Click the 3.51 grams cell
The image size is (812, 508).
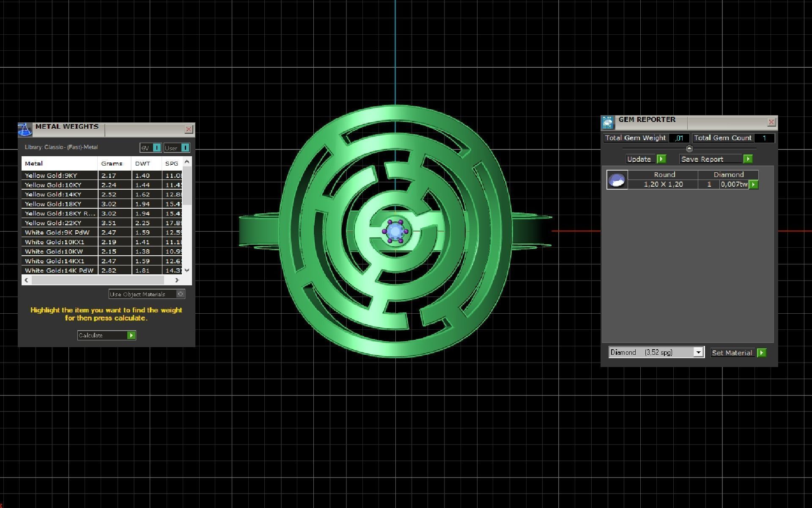[x=115, y=223]
